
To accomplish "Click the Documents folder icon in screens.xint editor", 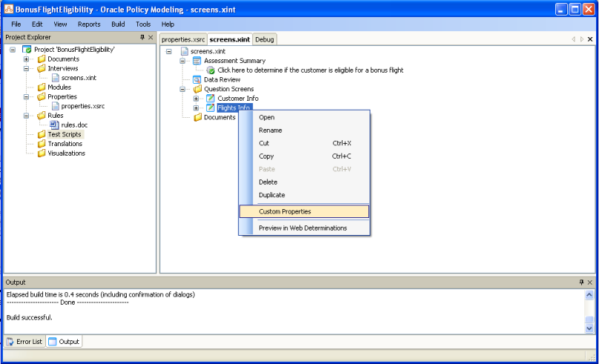I will pos(197,117).
